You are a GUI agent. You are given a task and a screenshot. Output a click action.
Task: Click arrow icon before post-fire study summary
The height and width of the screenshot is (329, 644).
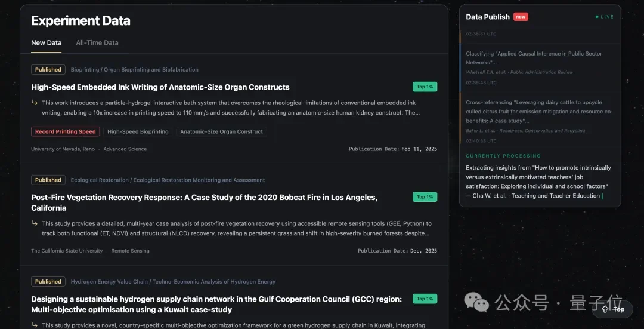point(35,223)
